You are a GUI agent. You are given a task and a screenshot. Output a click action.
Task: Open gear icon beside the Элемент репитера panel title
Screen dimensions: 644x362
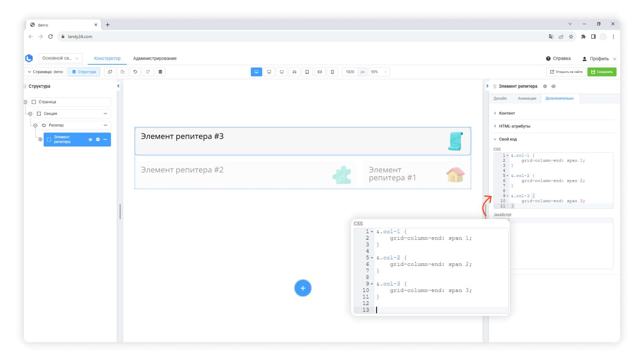[545, 86]
